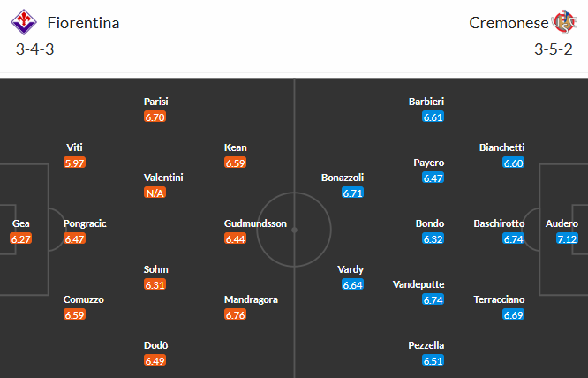Screen dimensions: 588x378
Task: Select Dodô at the bottom of the pitch
Action: pos(155,345)
